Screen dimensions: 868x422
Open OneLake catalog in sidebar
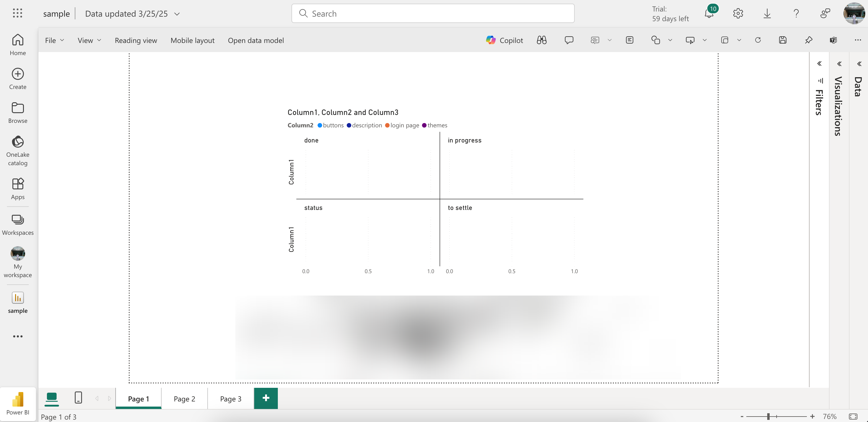click(18, 150)
